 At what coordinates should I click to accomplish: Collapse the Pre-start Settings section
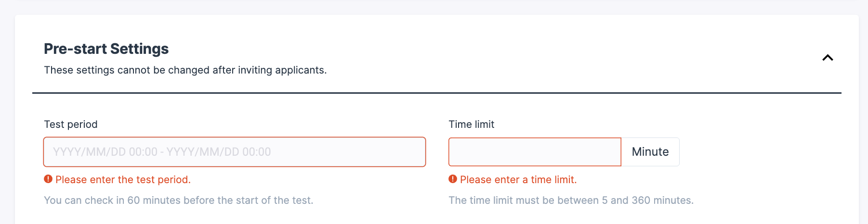[x=827, y=58]
